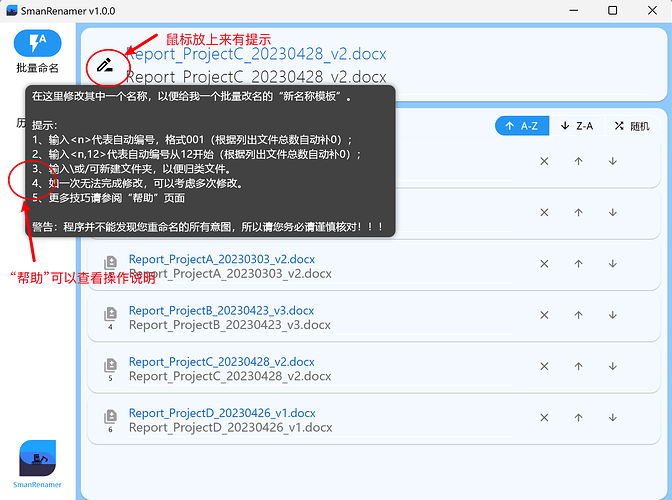Screen dimensions: 672x500
Task: Remove Report_ProjectA file from the list
Action: pos(544,265)
